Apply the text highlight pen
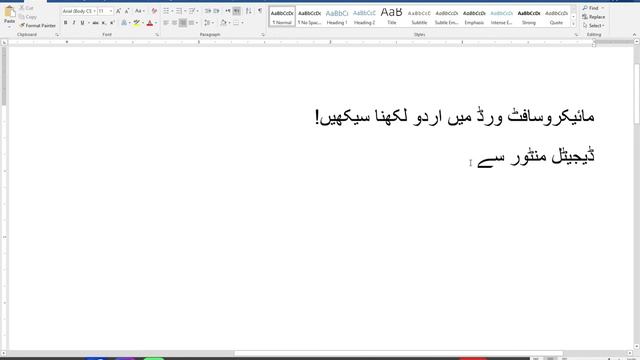The width and height of the screenshot is (640, 360). [136, 23]
